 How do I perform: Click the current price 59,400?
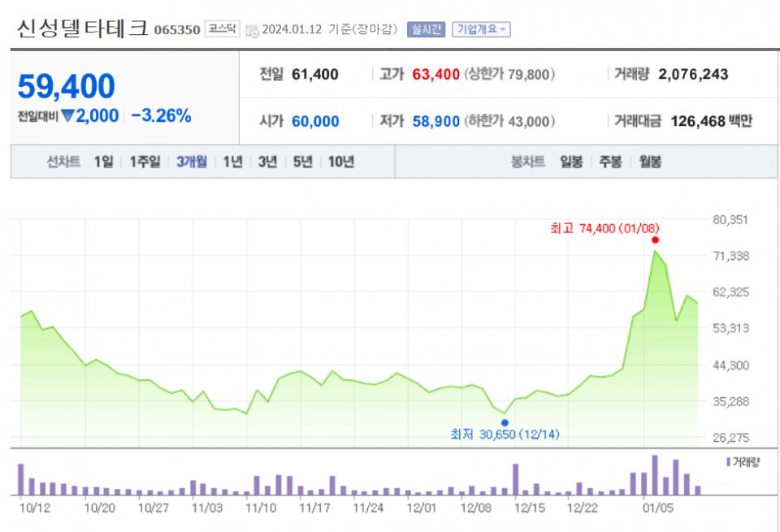pyautogui.click(x=66, y=87)
